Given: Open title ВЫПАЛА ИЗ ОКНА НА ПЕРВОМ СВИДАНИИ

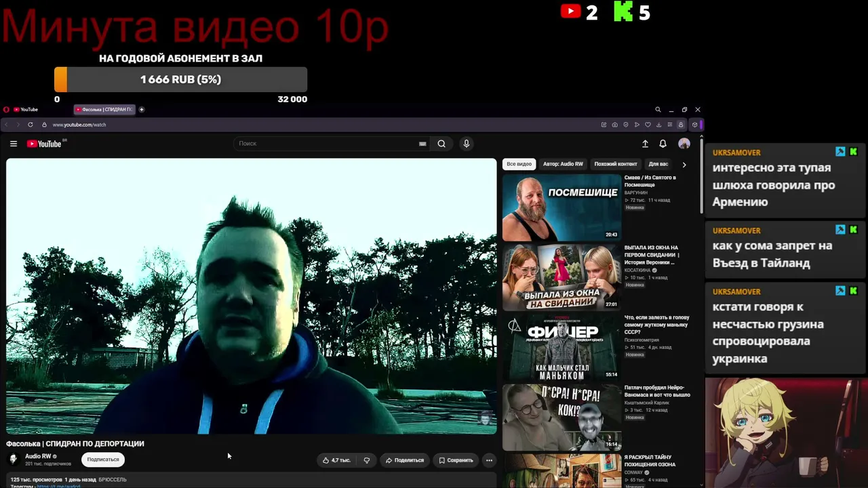Looking at the screenshot, I should pyautogui.click(x=652, y=255).
